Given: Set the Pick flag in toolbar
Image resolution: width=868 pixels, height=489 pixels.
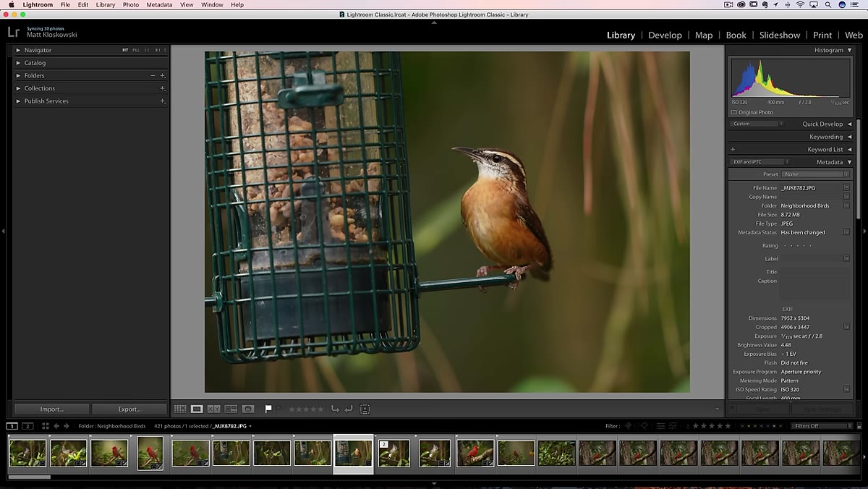Looking at the screenshot, I should [x=268, y=409].
